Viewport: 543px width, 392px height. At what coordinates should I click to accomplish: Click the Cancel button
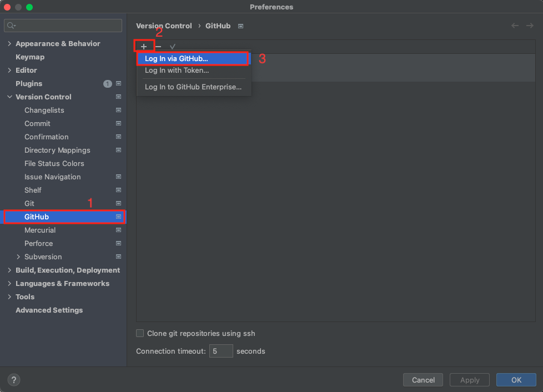[x=423, y=380]
